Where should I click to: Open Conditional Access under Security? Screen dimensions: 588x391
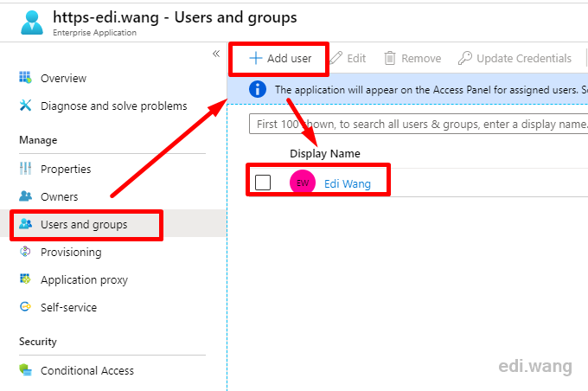click(x=87, y=370)
